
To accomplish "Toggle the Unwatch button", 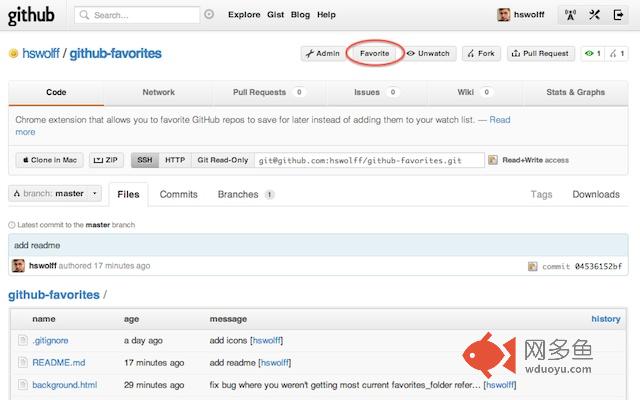I will pyautogui.click(x=428, y=53).
